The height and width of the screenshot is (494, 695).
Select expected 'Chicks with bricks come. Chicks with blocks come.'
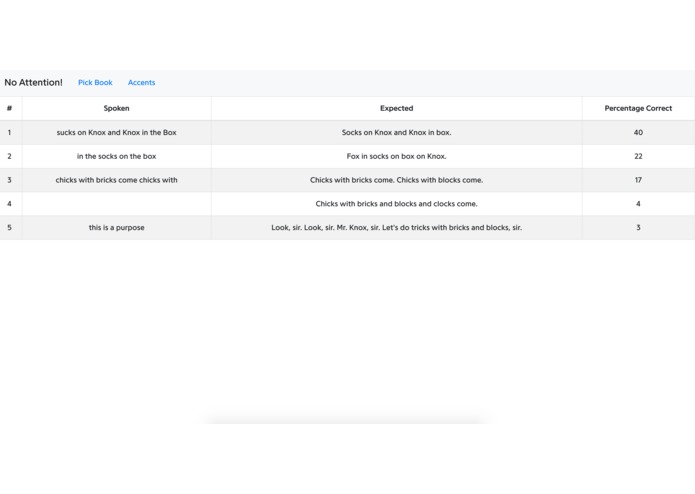397,180
